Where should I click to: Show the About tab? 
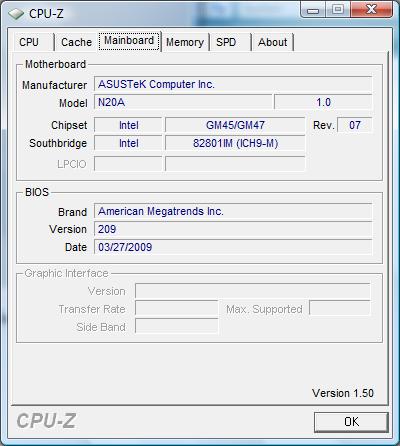pos(273,42)
